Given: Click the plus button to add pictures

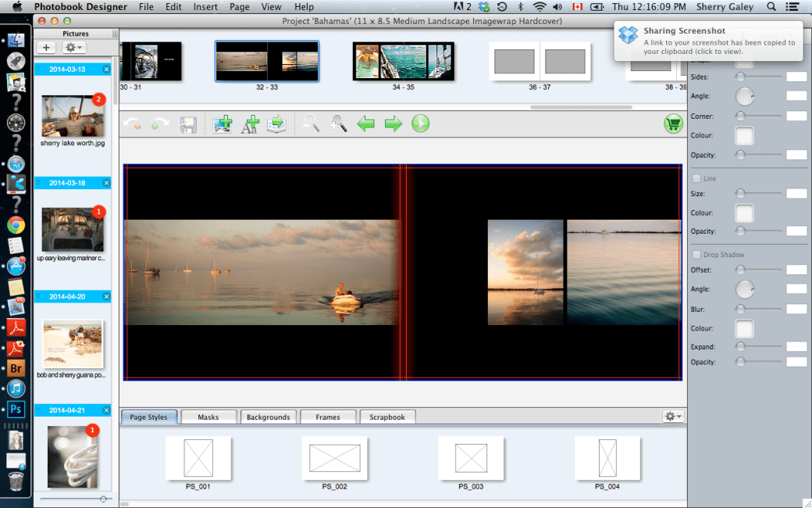Looking at the screenshot, I should tap(45, 47).
